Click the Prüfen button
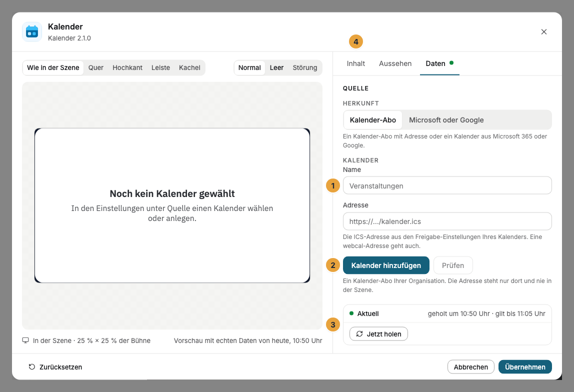 click(x=453, y=265)
